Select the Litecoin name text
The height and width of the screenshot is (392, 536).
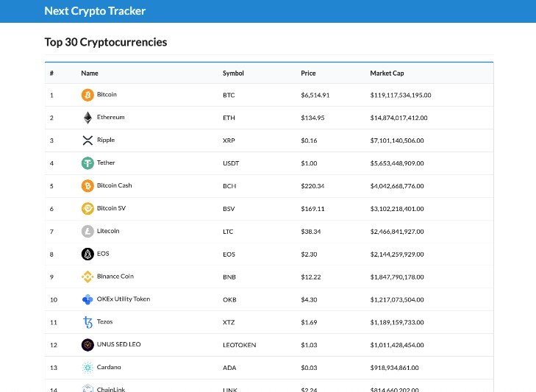point(108,231)
